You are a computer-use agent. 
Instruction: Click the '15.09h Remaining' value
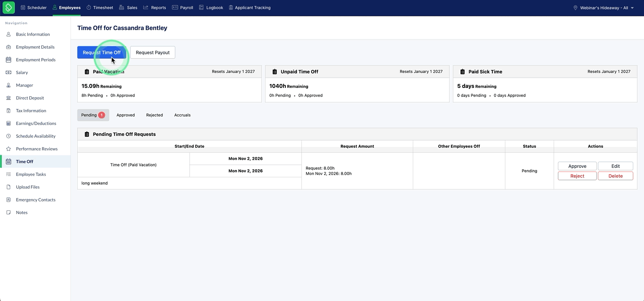click(x=102, y=86)
